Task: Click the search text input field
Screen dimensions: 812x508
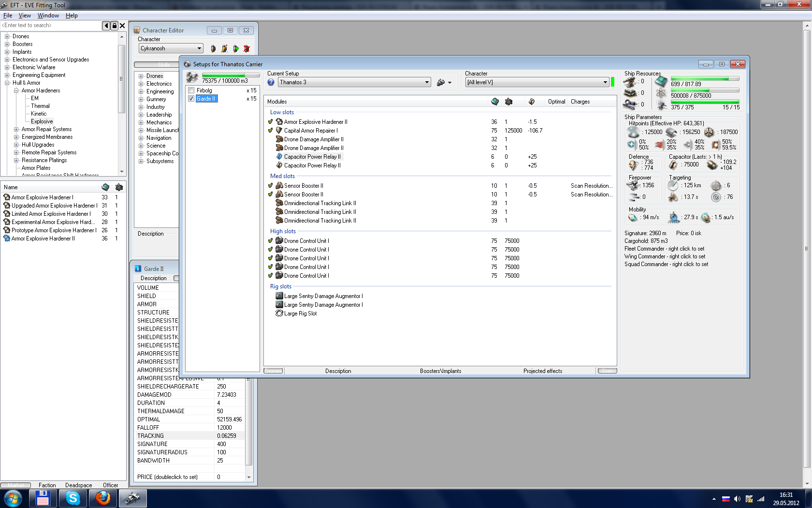Action: (x=51, y=26)
